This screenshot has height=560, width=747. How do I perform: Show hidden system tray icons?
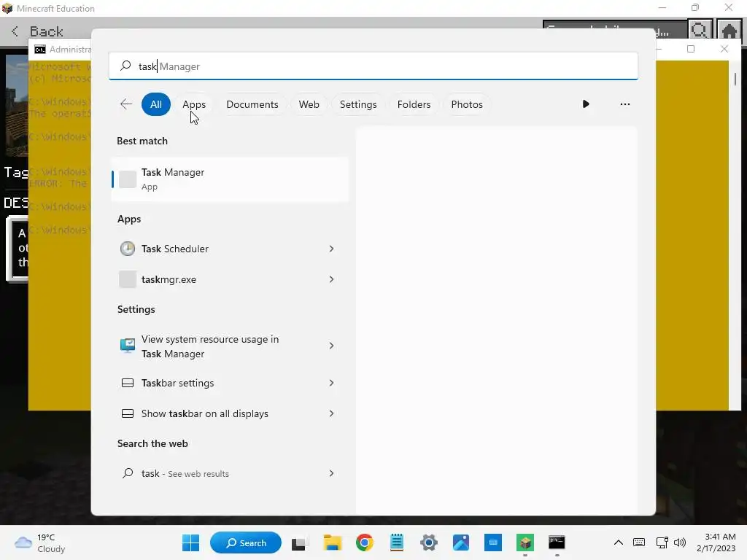coord(618,542)
